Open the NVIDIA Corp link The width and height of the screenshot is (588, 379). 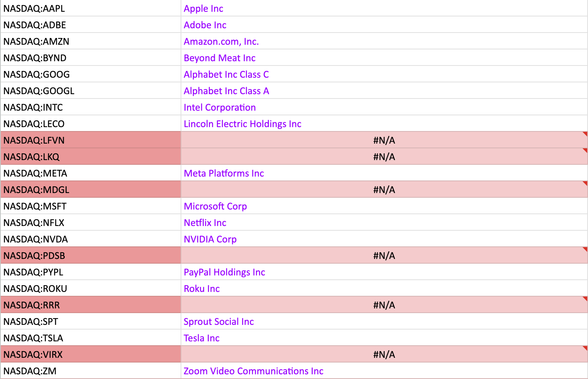210,239
